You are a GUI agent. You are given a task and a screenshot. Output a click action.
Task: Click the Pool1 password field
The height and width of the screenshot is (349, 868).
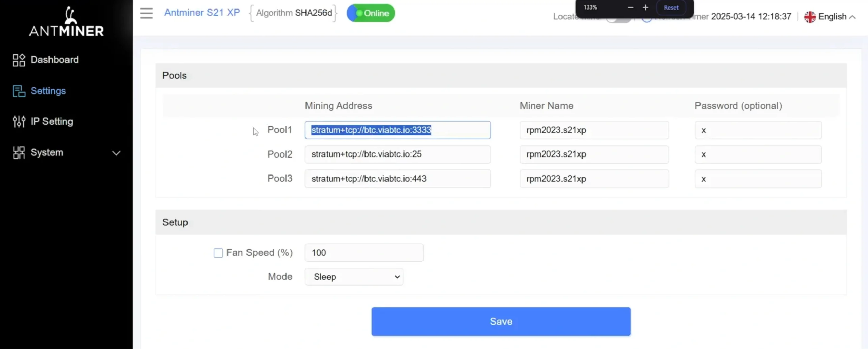(758, 130)
